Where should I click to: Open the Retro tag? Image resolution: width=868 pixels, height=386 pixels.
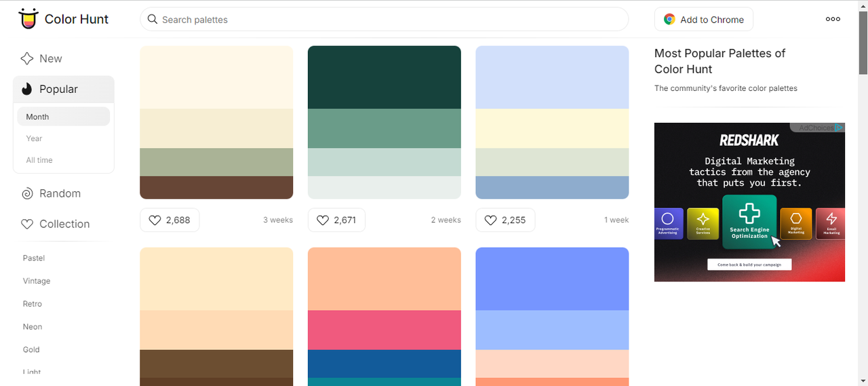[x=33, y=304]
